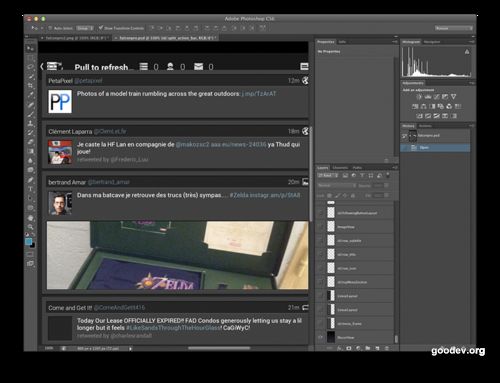This screenshot has height=383, width=500.
Task: Hide the layer with the black thumbnail
Action: (x=320, y=337)
